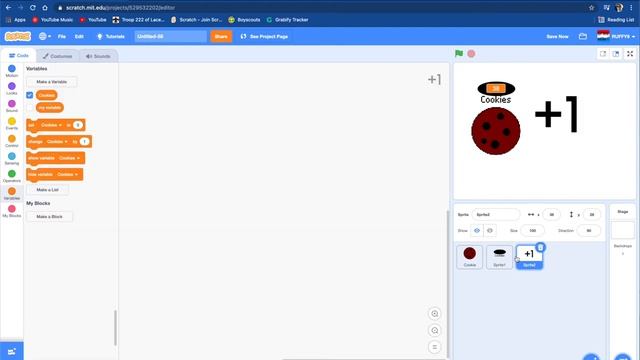640x360 pixels.
Task: Click value field in change Cookies block
Action: (x=84, y=142)
